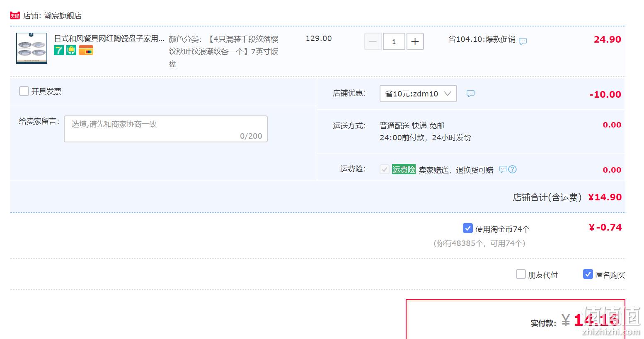Open the 瀚宸旗舰店 store link
The height and width of the screenshot is (339, 644).
point(63,16)
